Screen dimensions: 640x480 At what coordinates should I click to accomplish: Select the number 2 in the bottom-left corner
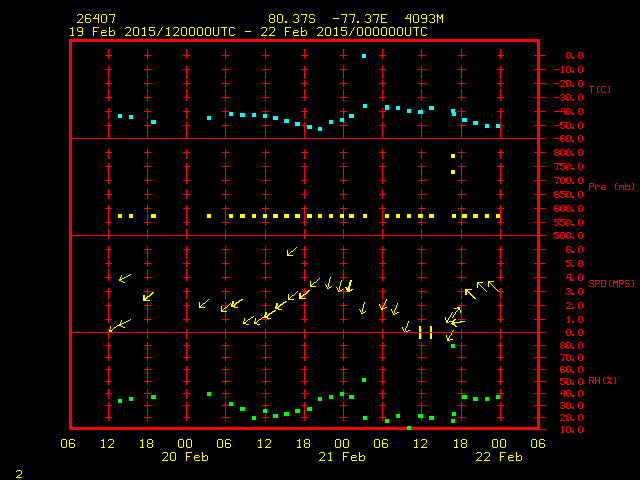(18, 472)
